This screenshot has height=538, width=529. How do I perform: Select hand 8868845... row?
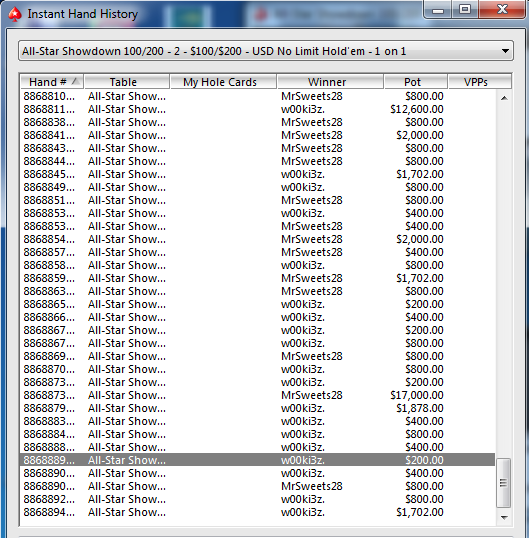coord(257,174)
